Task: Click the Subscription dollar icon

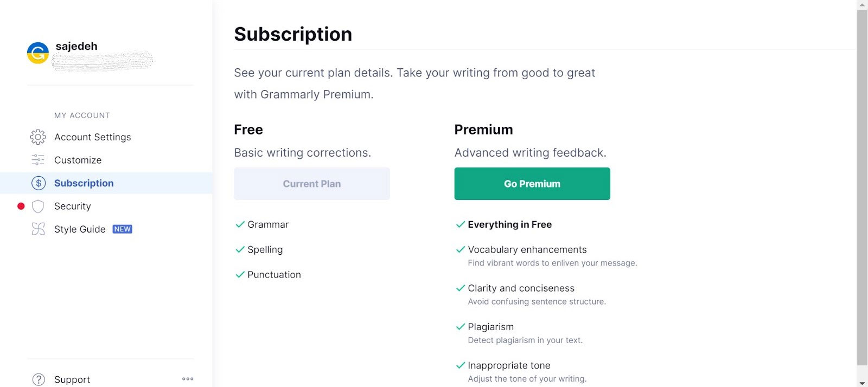Action: pyautogui.click(x=38, y=183)
